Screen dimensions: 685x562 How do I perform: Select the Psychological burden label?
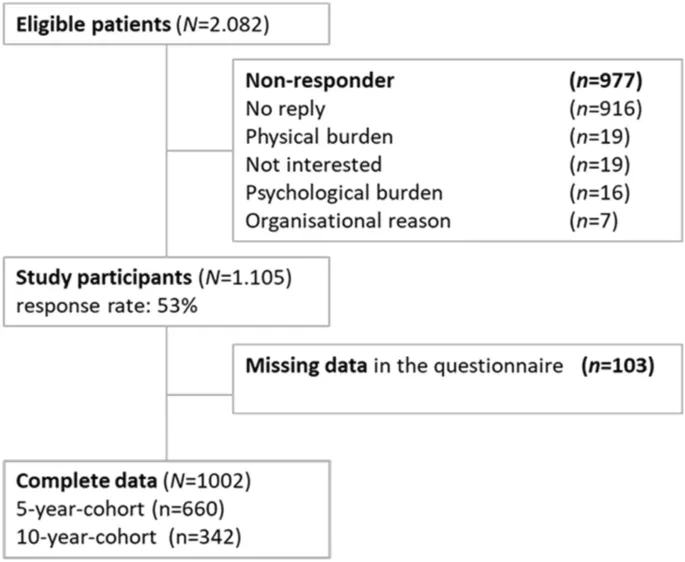pos(330,190)
